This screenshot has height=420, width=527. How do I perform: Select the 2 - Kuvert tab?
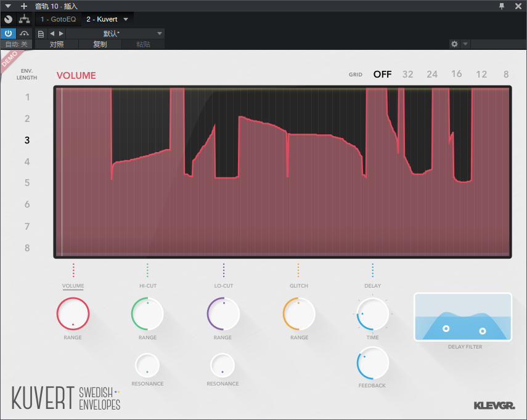tap(102, 19)
